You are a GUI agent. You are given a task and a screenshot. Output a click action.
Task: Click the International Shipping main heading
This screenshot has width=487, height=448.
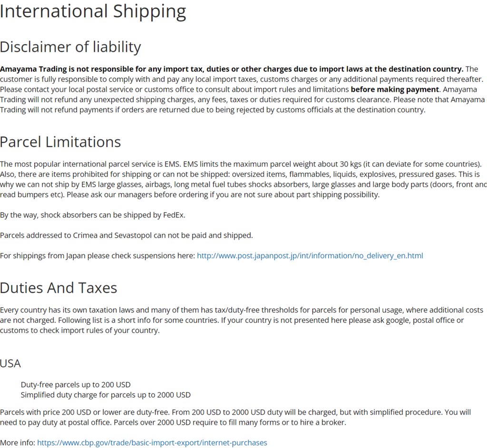(93, 11)
